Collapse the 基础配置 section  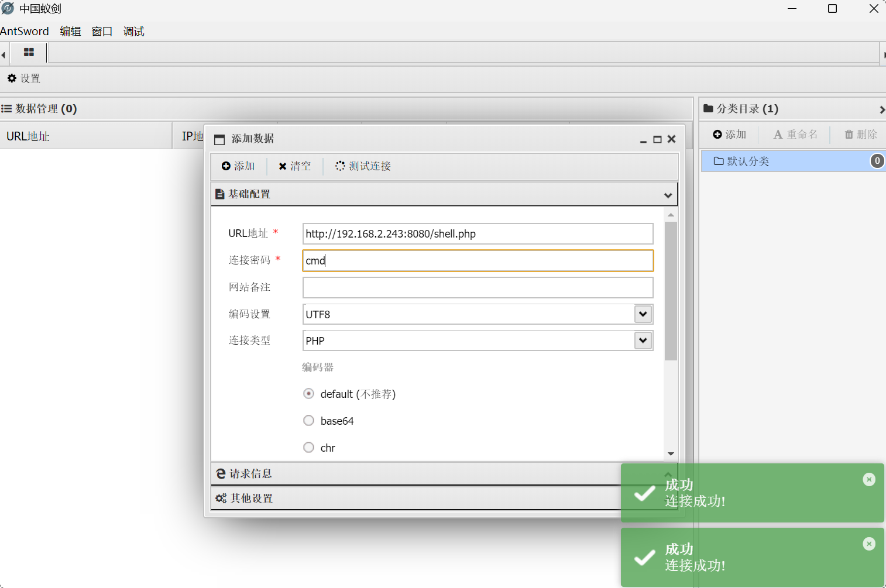668,195
